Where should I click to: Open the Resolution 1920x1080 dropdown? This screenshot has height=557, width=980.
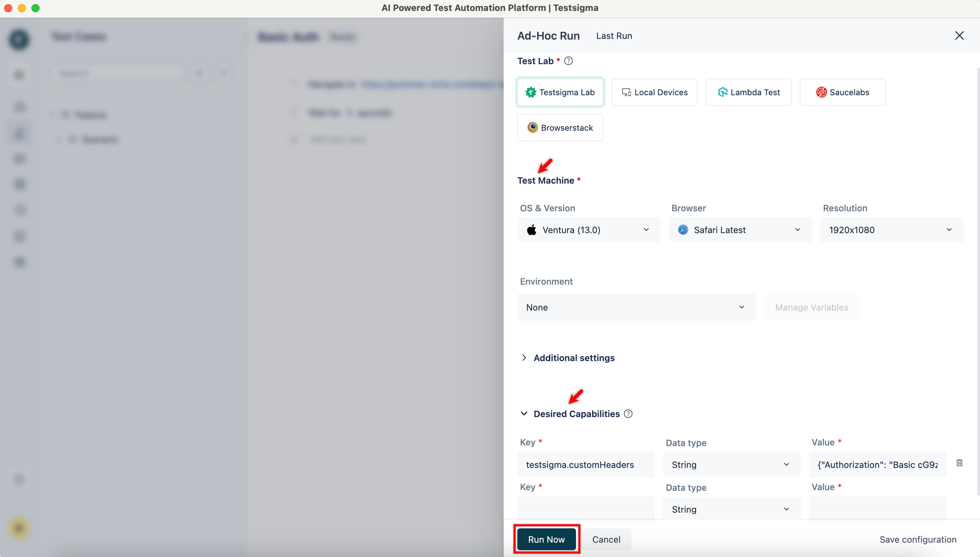[891, 230]
